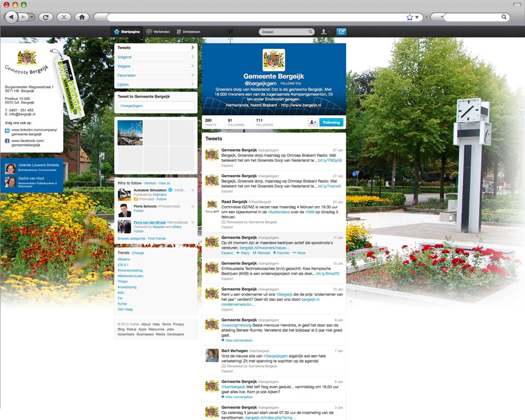Open the Volgend list row
This screenshot has width=525, height=420.
156,57
